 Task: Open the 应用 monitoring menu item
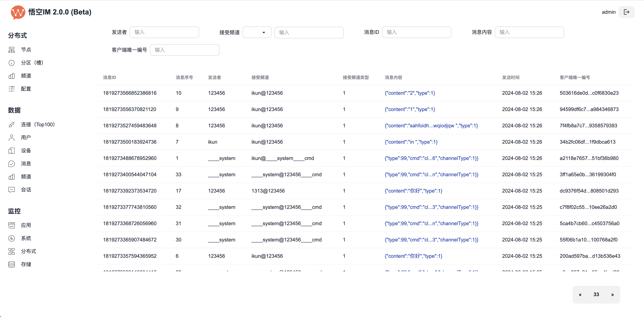26,225
